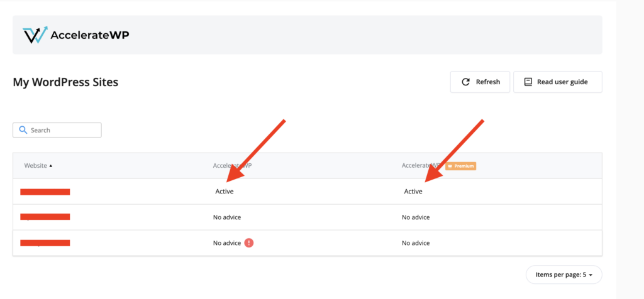The image size is (644, 299).
Task: Click the My WordPress Sites heading
Action: click(65, 82)
